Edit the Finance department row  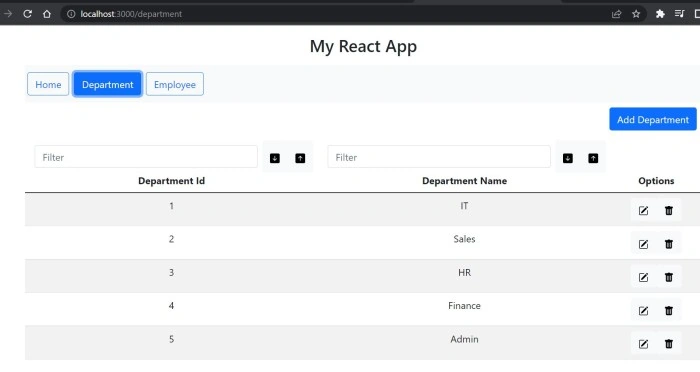click(643, 310)
